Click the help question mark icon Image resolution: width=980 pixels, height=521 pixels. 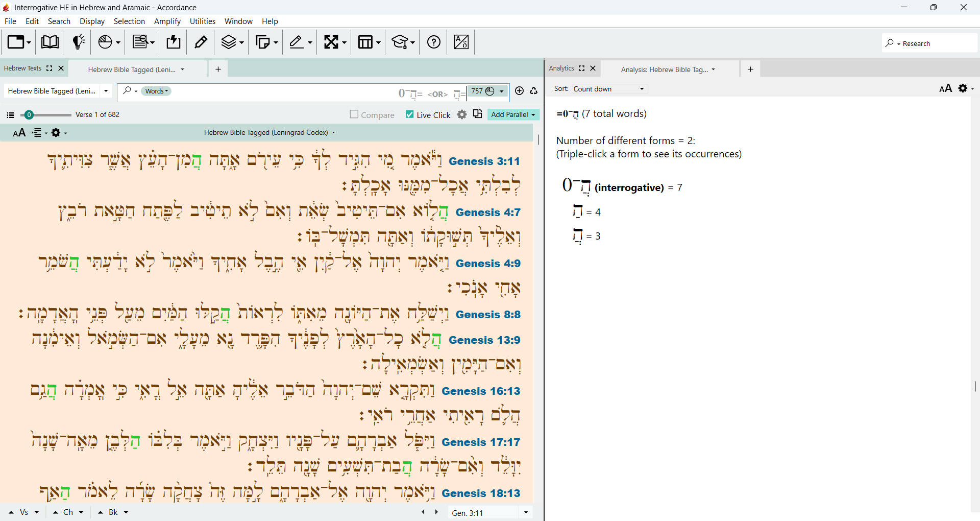coord(433,42)
